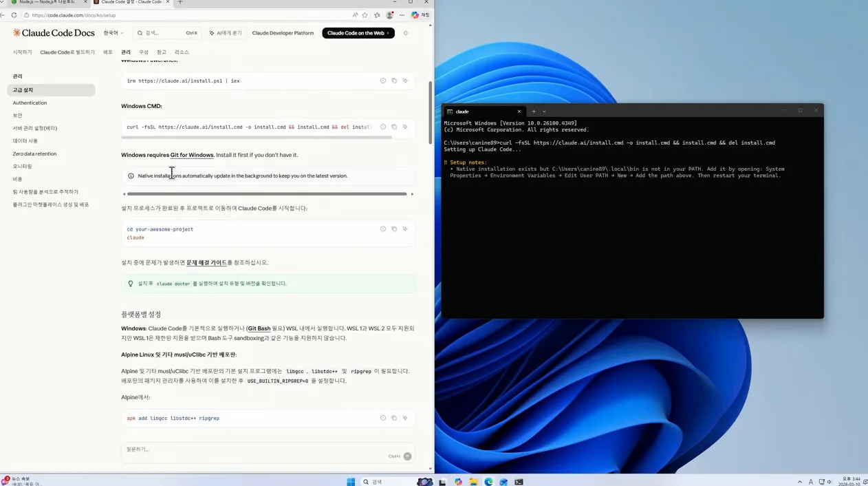Open the 구성 navigation tab
Image resolution: width=868 pixels, height=486 pixels.
(144, 52)
